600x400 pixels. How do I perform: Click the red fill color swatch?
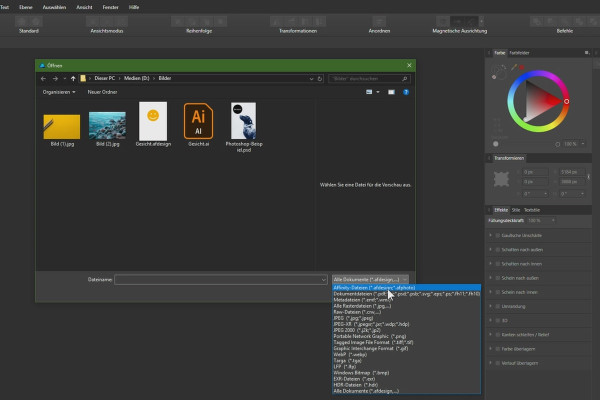pyautogui.click(x=522, y=67)
